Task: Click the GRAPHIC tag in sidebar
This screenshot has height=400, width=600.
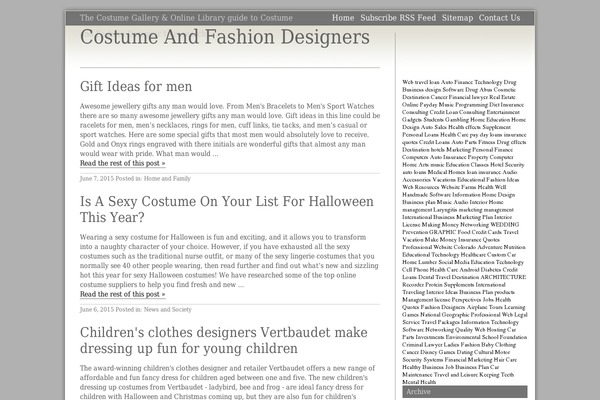Action: coord(443,232)
